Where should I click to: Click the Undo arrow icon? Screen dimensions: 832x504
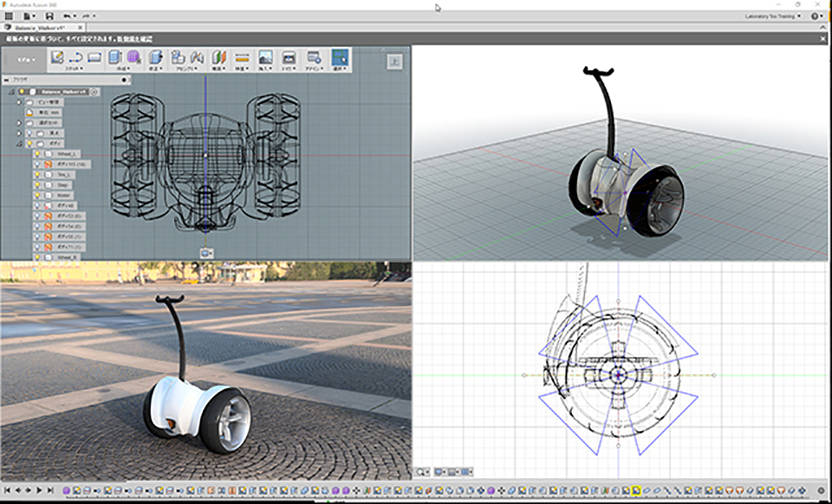point(68,16)
